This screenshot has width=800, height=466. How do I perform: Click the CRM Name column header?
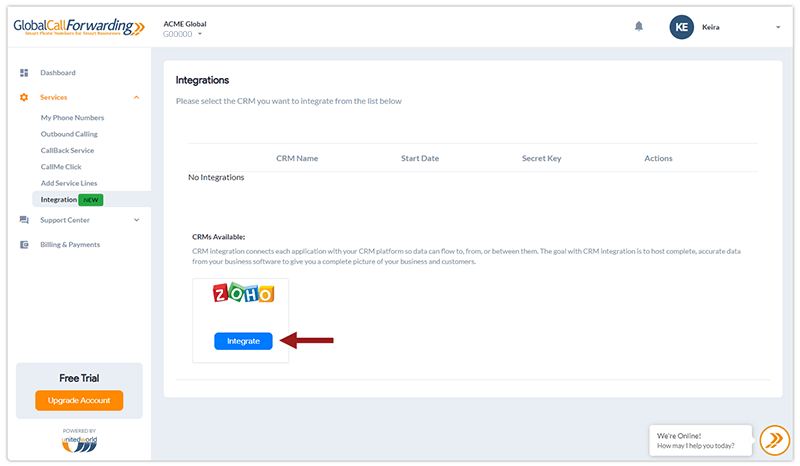(x=297, y=158)
